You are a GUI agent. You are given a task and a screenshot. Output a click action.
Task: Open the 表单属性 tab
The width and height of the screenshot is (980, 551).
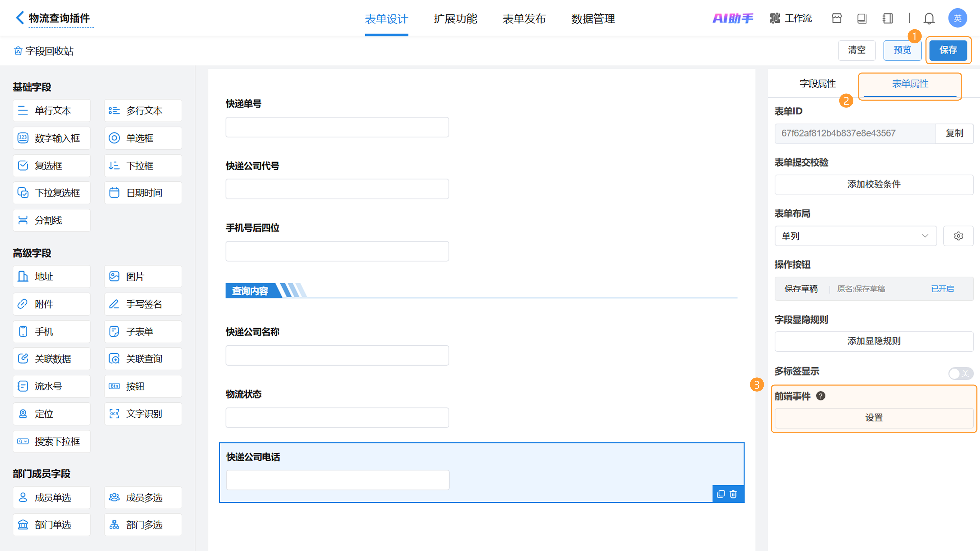coord(910,84)
